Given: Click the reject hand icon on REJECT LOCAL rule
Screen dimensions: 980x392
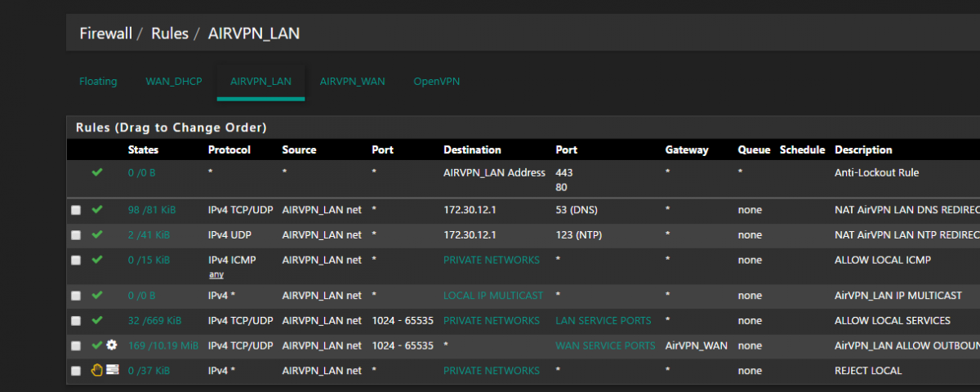Looking at the screenshot, I should [97, 370].
